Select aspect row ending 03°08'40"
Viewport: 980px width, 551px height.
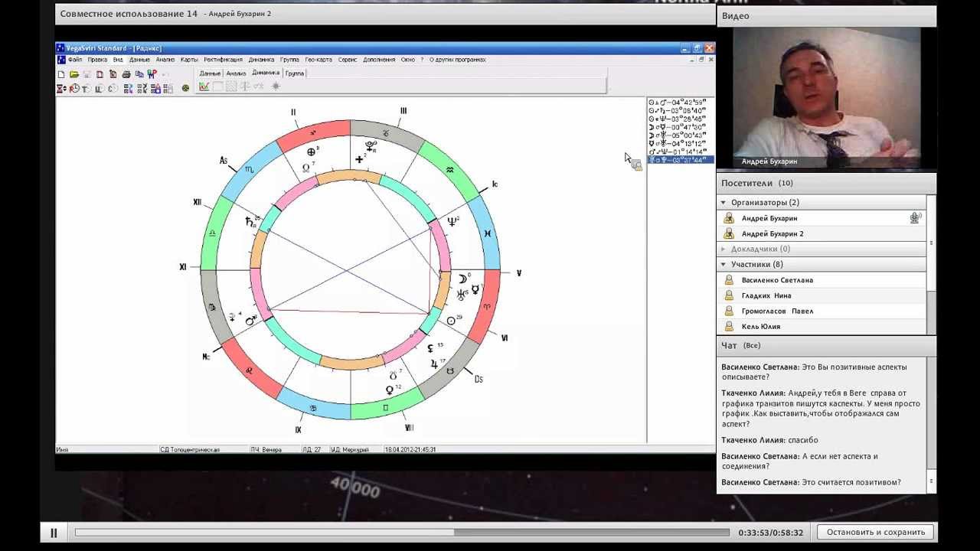(680, 110)
